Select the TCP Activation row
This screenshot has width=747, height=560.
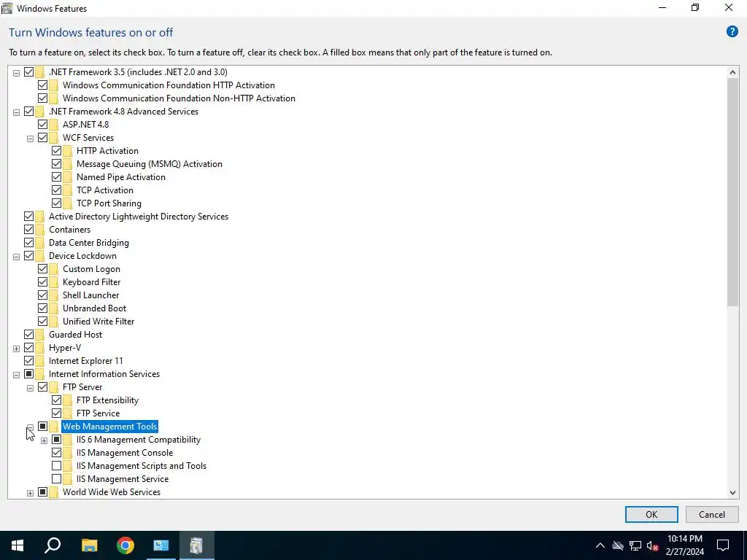click(105, 190)
